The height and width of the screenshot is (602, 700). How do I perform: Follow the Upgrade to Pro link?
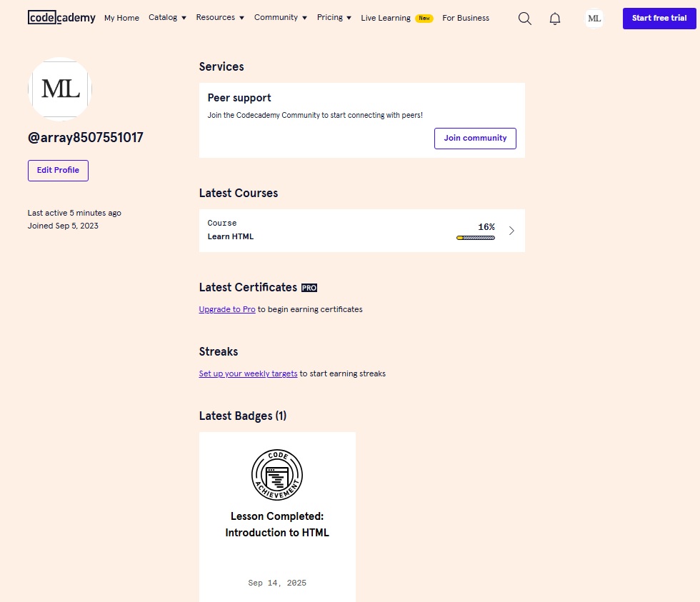pos(227,309)
